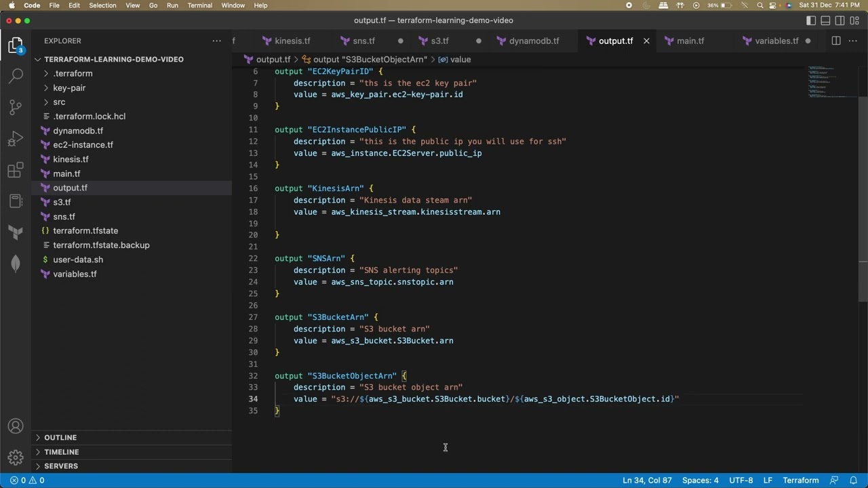Switch to variables.tf tab

(x=776, y=41)
